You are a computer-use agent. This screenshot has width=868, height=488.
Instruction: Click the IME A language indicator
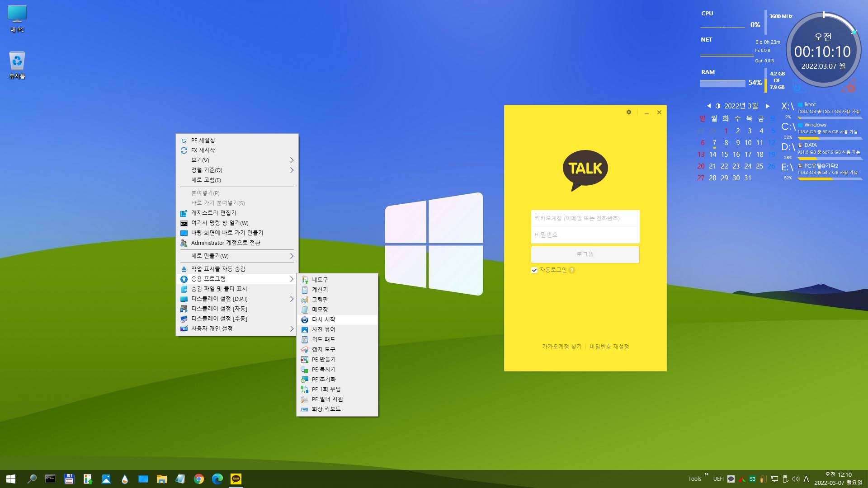coord(806,479)
